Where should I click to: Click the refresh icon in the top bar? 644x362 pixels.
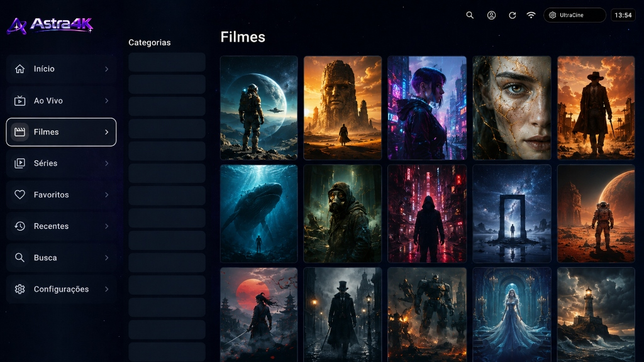[512, 15]
